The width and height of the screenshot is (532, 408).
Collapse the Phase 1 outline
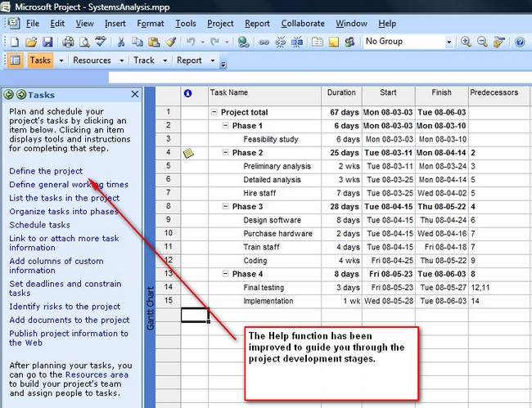225,125
